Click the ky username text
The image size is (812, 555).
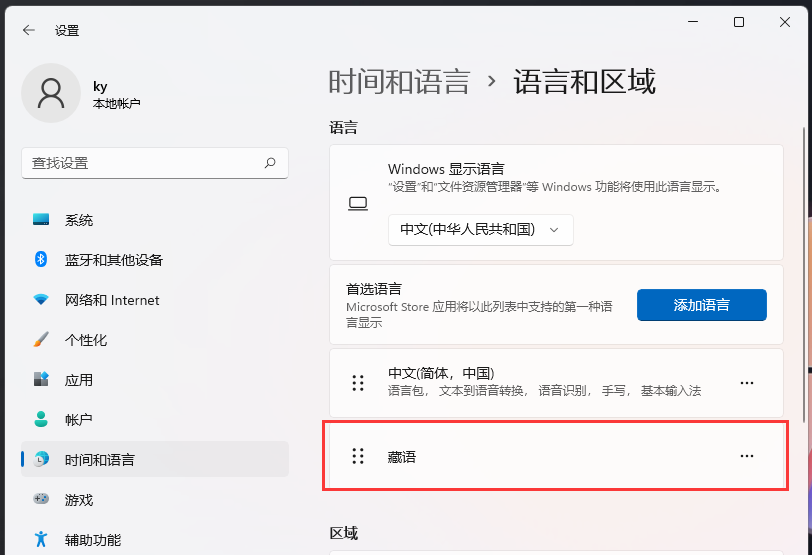[100, 86]
